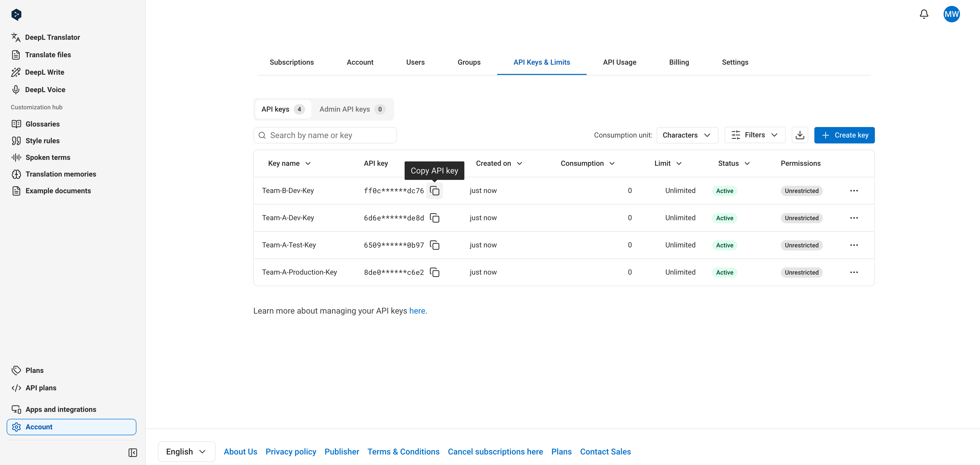
Task: Go to Translate files
Action: pyautogui.click(x=41, y=55)
